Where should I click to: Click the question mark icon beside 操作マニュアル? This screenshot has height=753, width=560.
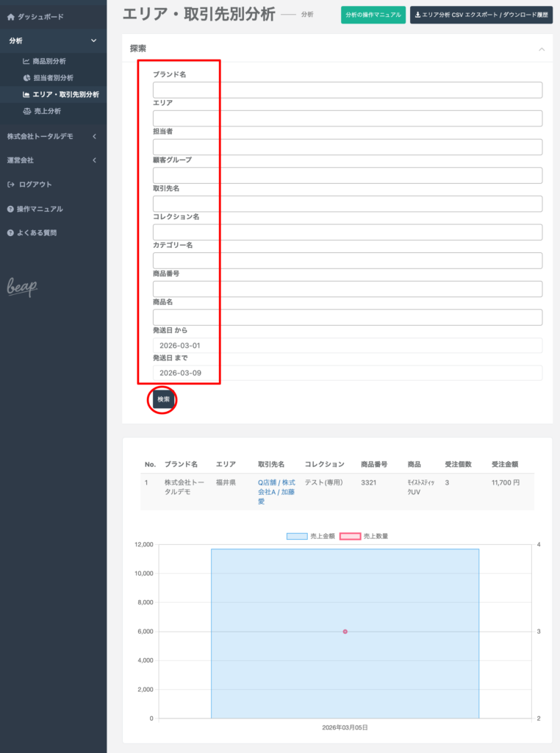(x=11, y=210)
